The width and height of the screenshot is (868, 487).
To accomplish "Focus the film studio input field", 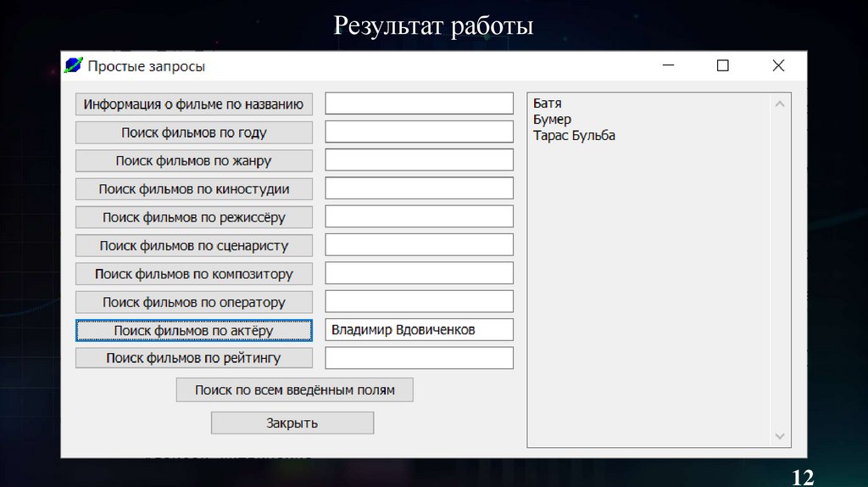I will click(420, 188).
